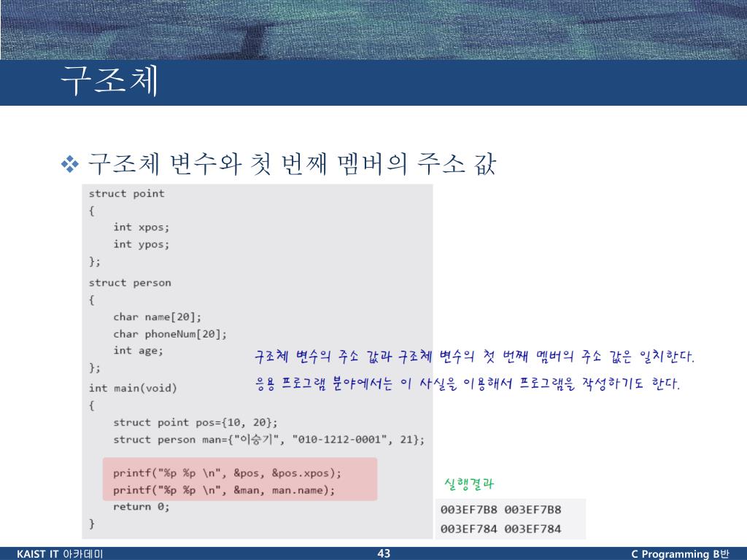Click the diamond bullet icon before the heading
The image size is (747, 560).
[x=70, y=164]
